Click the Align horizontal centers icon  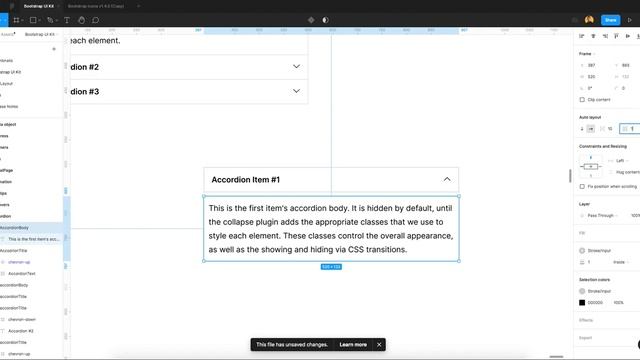(x=593, y=36)
